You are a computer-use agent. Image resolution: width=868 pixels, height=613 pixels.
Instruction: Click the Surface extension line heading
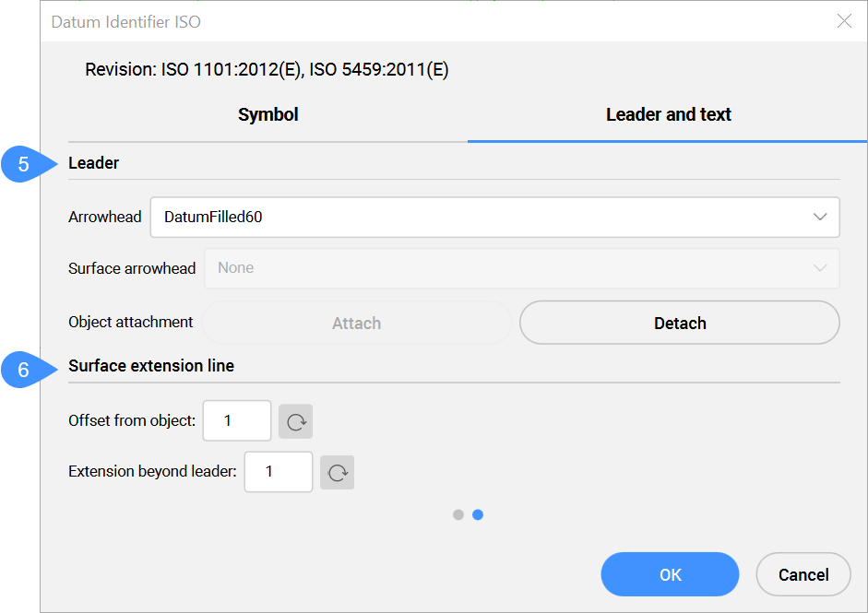tap(151, 366)
